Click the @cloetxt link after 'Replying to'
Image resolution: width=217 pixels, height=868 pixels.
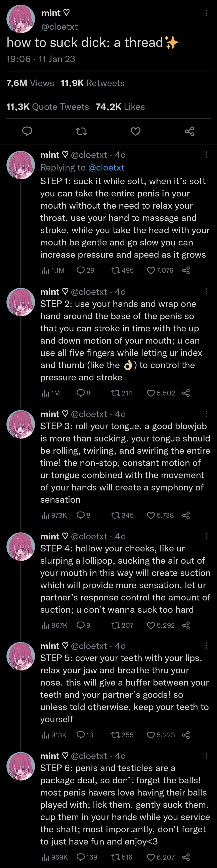(x=106, y=168)
